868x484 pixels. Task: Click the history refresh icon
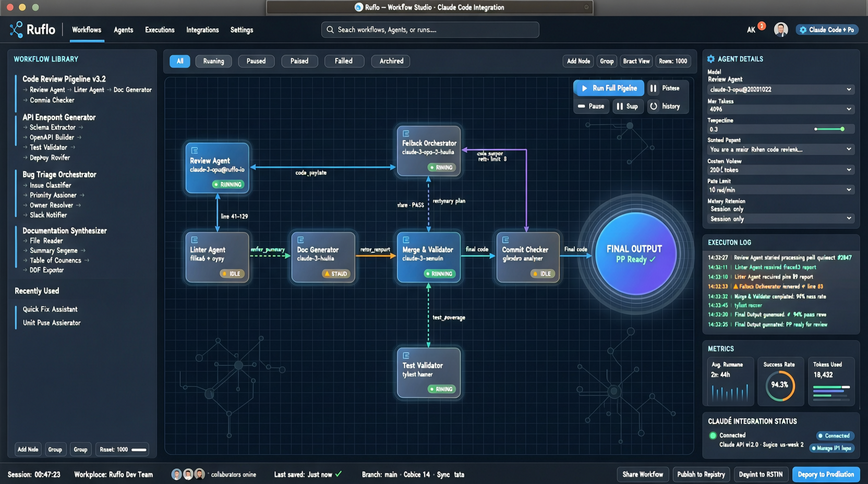pyautogui.click(x=653, y=106)
